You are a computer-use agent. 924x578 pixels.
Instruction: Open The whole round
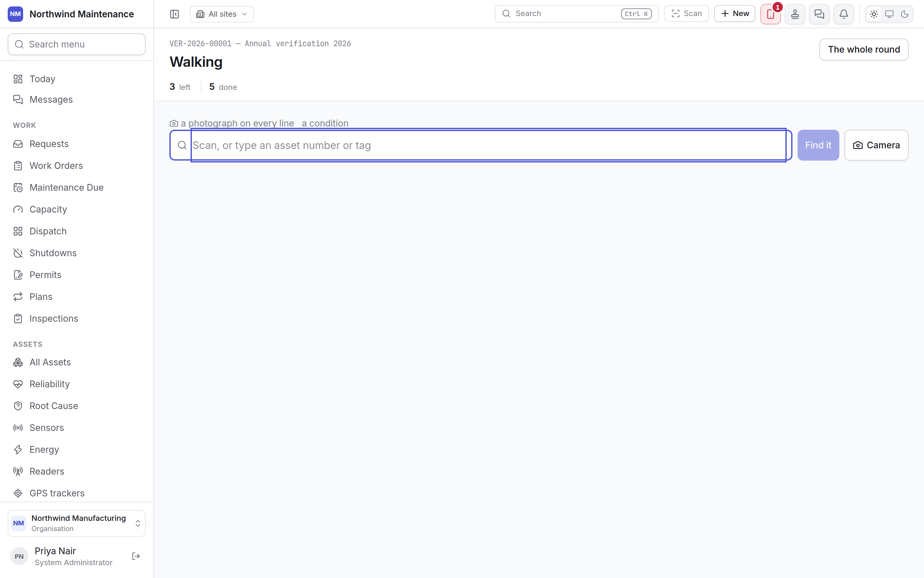864,49
